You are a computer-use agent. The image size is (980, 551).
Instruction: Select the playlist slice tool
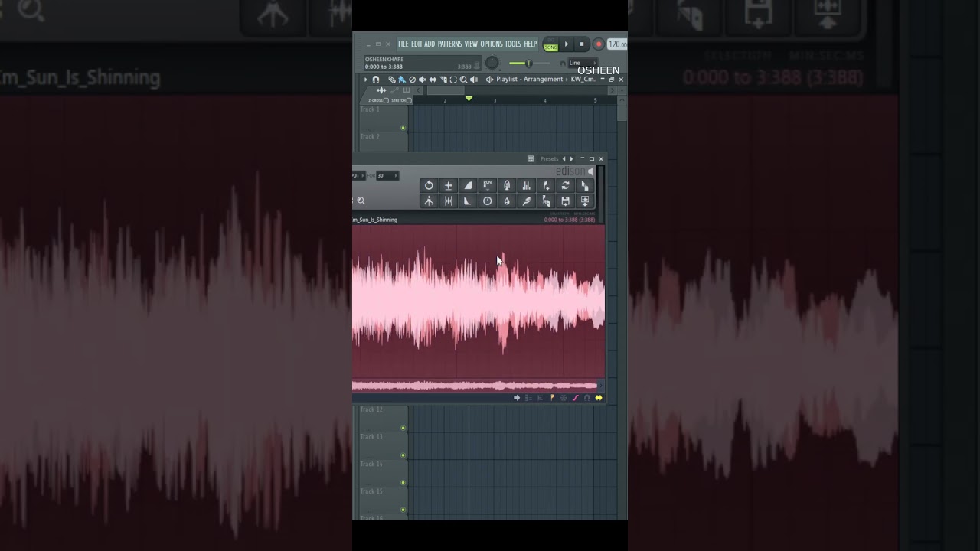(443, 80)
